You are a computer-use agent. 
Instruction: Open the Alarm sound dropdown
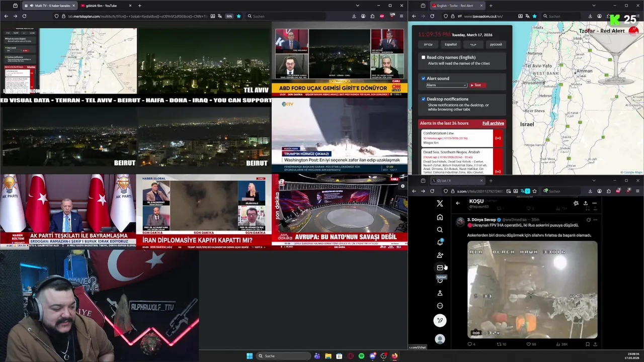click(x=446, y=85)
